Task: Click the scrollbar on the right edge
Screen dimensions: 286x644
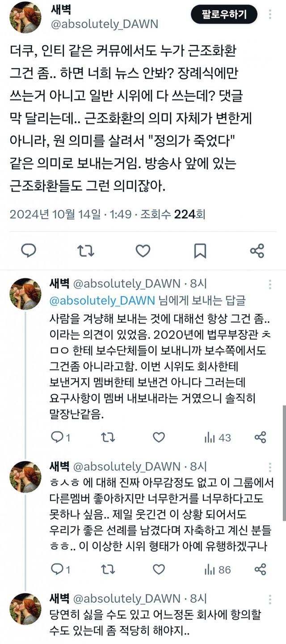Action: coord(284,461)
